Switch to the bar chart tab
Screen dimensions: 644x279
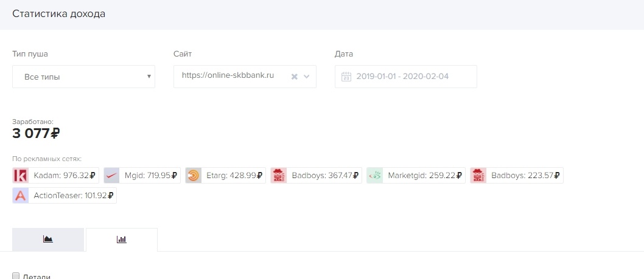tap(122, 239)
